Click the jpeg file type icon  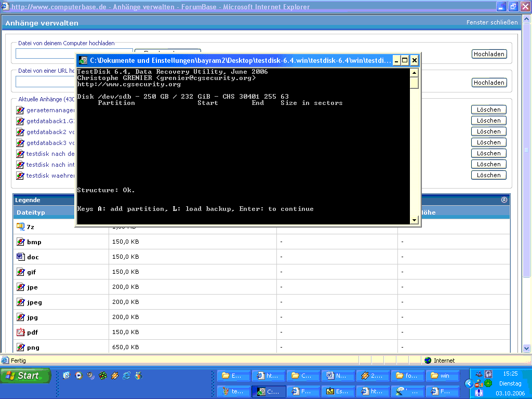click(20, 302)
